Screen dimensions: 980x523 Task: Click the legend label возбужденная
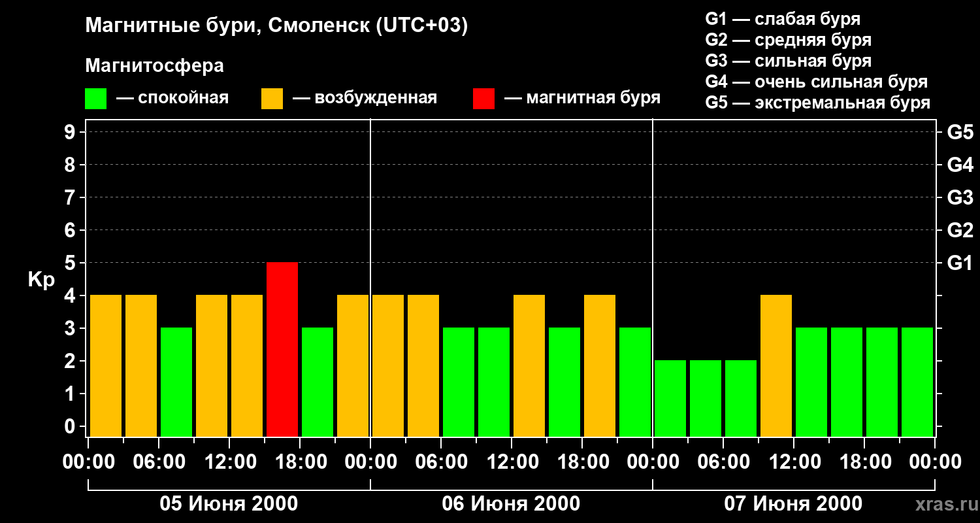[x=376, y=98]
